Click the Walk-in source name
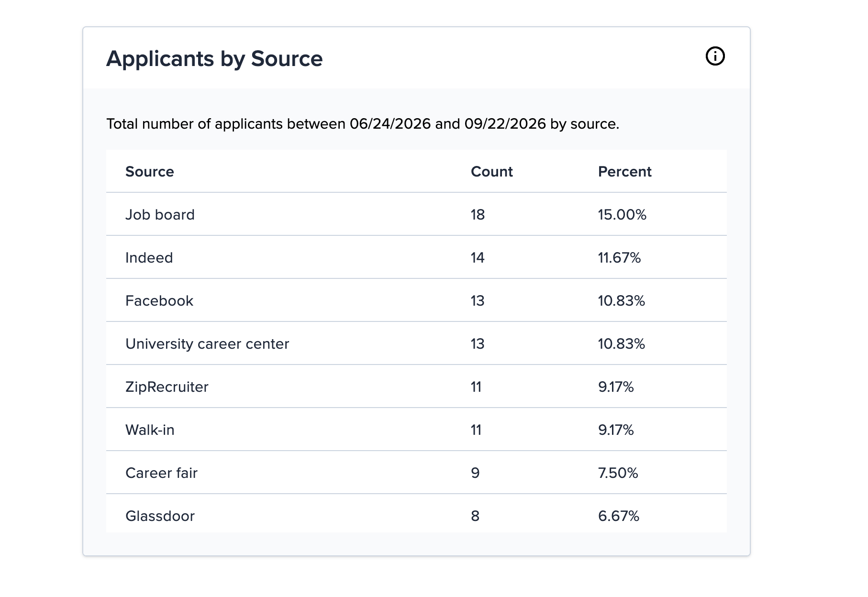The height and width of the screenshot is (597, 868). click(150, 430)
